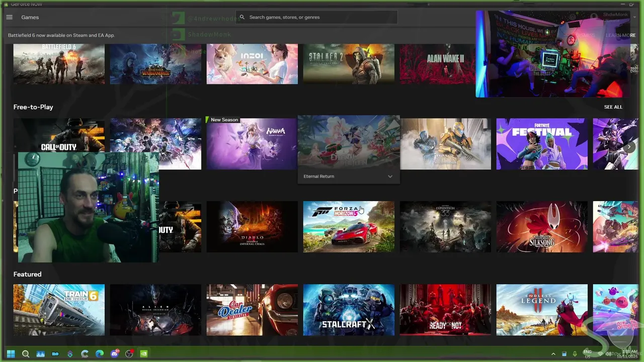Open the Battlefield 6 game tile
Screen dimensions: 644x362
(x=59, y=64)
